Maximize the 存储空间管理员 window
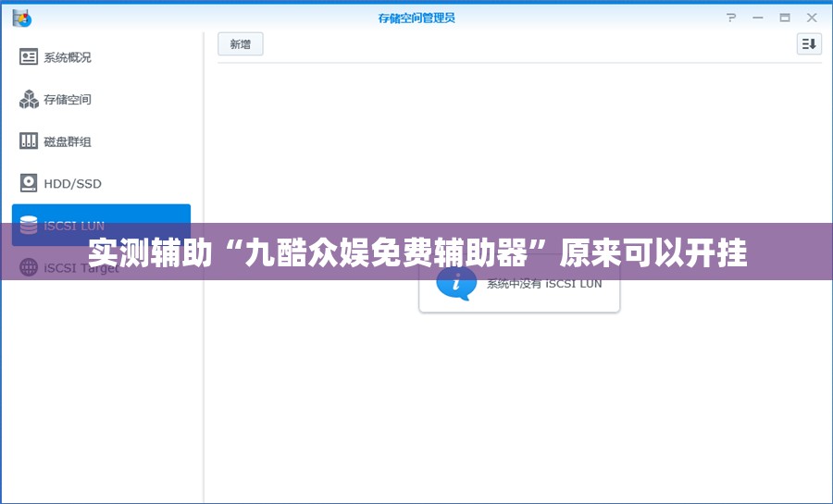This screenshot has width=833, height=504. 785,18
